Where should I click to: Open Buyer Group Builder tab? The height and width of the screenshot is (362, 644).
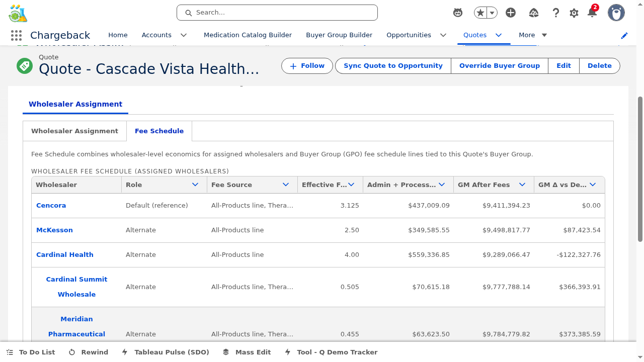click(339, 35)
